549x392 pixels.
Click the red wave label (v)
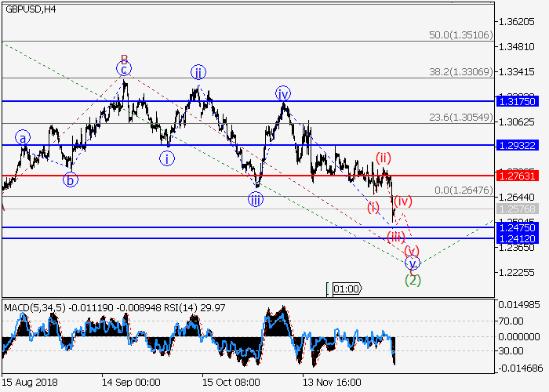[x=412, y=251]
